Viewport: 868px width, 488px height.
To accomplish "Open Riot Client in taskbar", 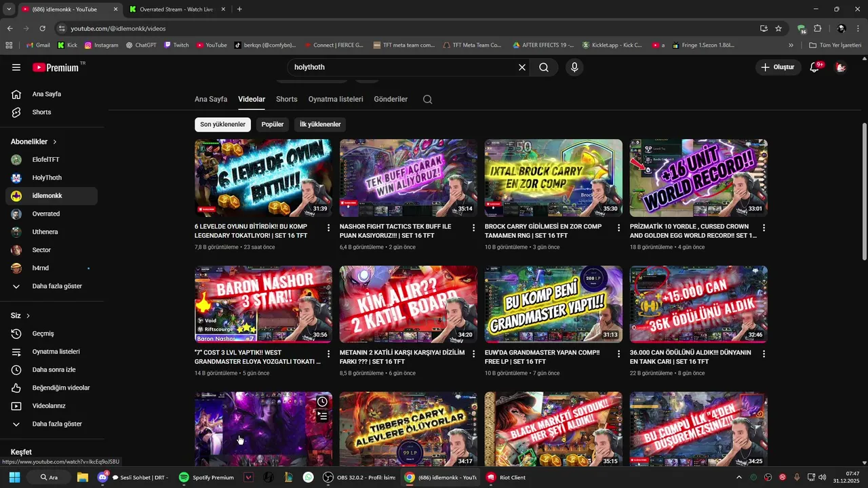I will [x=506, y=477].
